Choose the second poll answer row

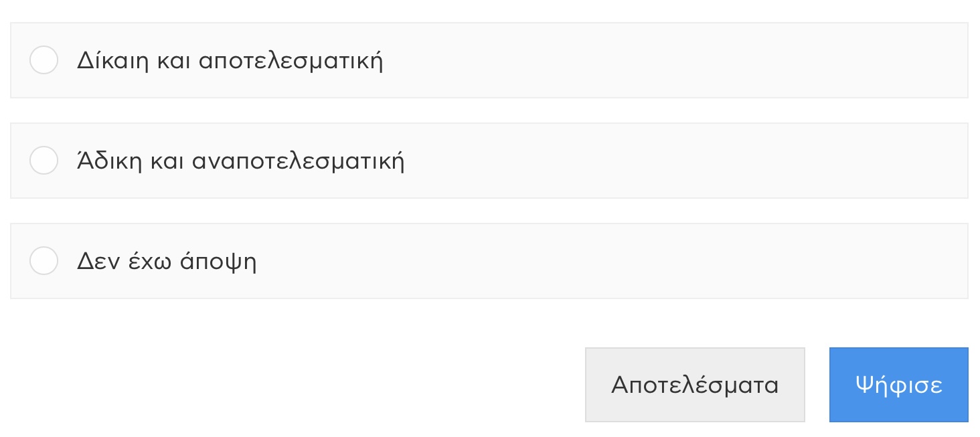(489, 161)
